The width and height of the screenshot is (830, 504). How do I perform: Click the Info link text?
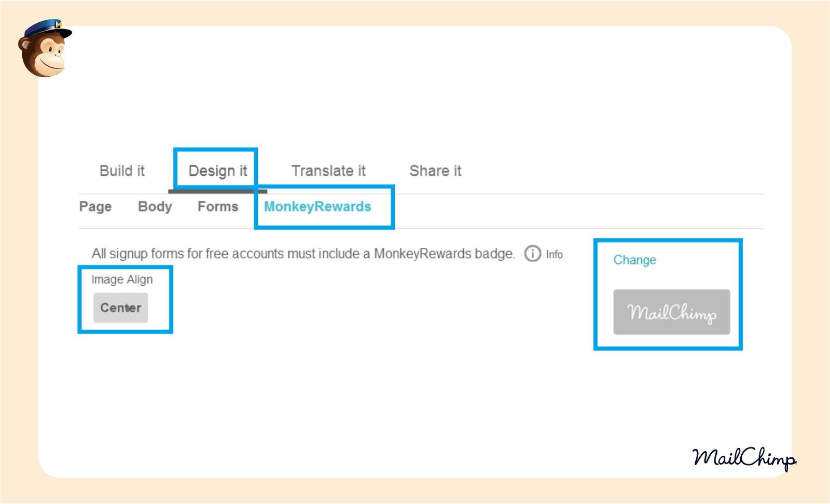coord(554,255)
